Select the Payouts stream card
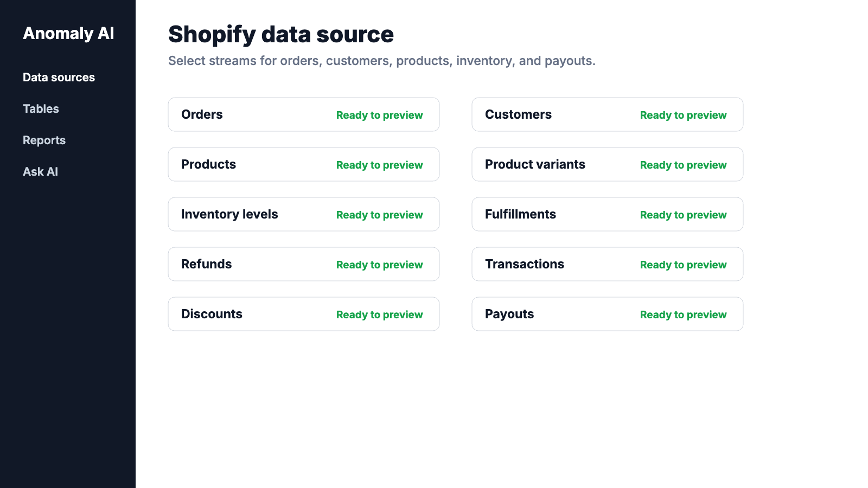This screenshot has width=868, height=488. pos(608,314)
